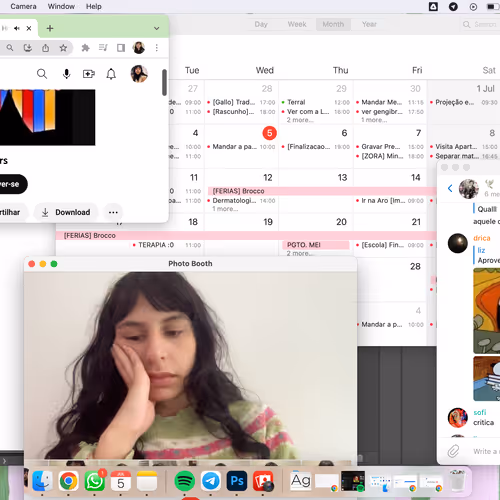Viewport: 500px width, 500px height.
Task: Click the Calendar search field
Action: coord(480,24)
